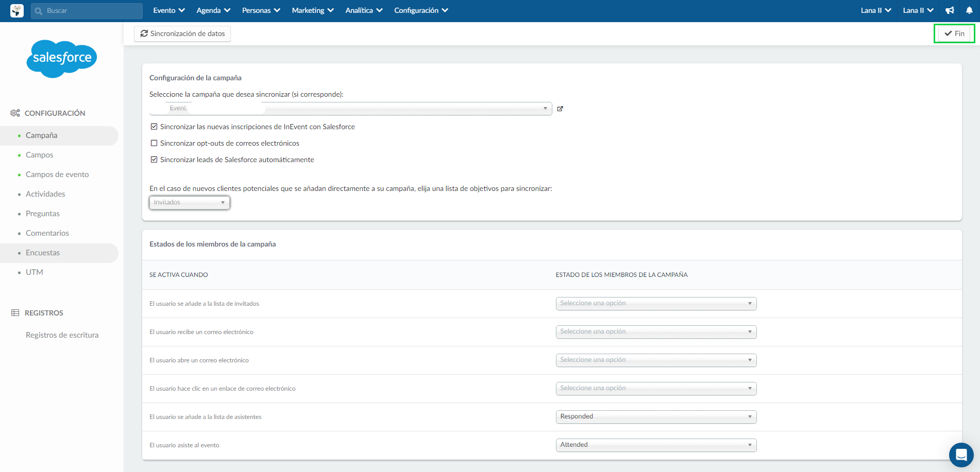980x472 pixels.
Task: Open the Responded status dropdown
Action: [656, 417]
